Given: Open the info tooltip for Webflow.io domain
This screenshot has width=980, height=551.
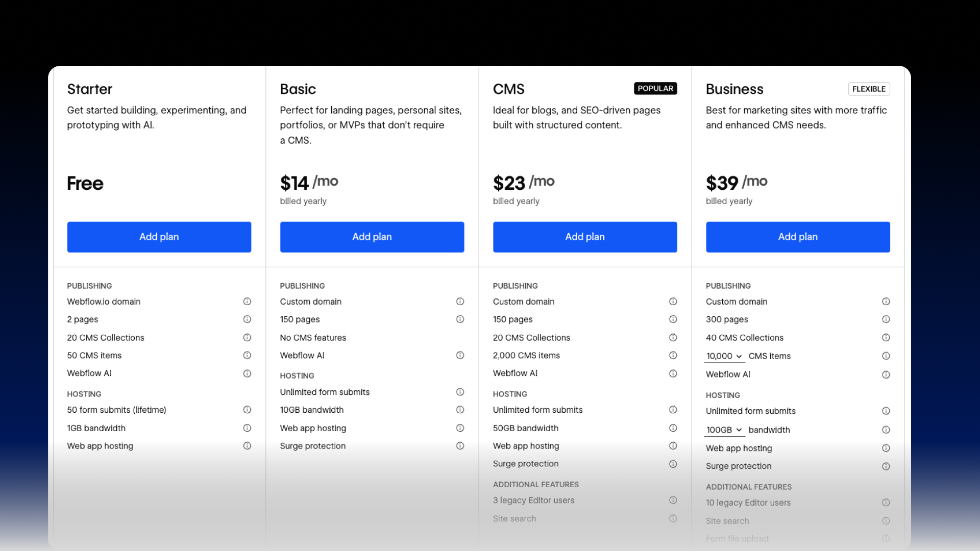Looking at the screenshot, I should point(247,302).
